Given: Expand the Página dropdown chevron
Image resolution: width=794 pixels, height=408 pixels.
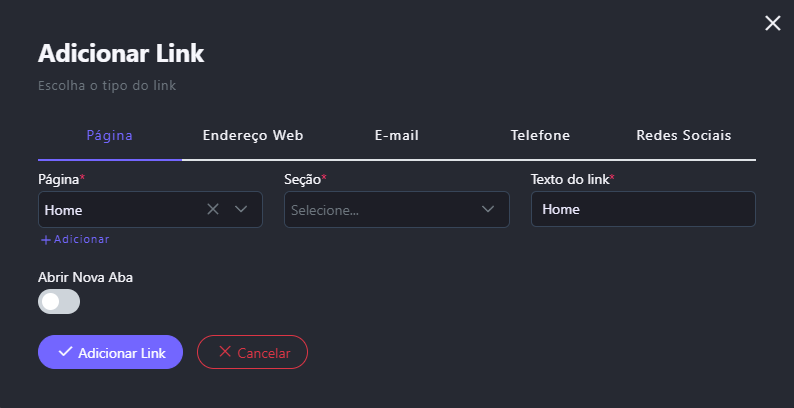Looking at the screenshot, I should coord(241,209).
